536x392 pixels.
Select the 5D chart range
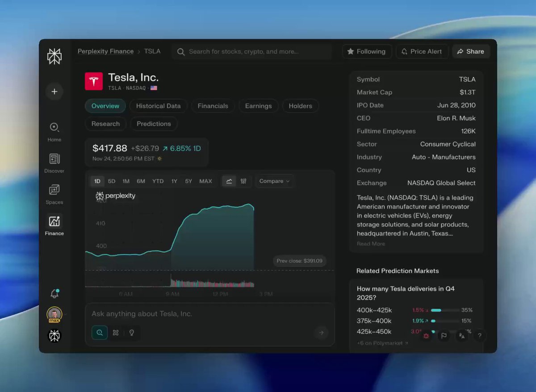point(112,181)
